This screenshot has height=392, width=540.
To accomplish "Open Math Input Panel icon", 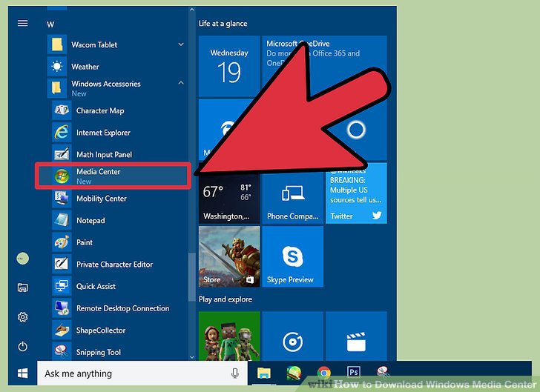I will (x=62, y=154).
